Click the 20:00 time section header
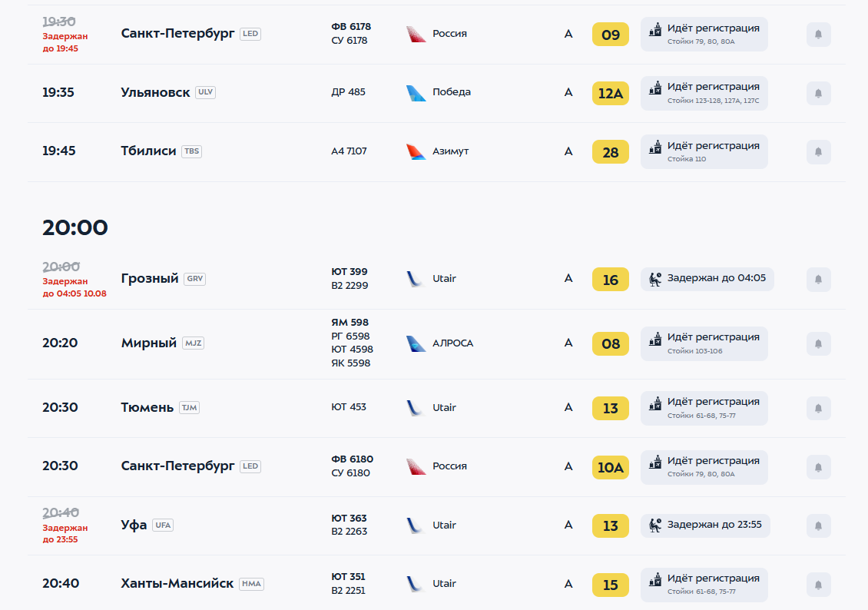 pyautogui.click(x=75, y=227)
